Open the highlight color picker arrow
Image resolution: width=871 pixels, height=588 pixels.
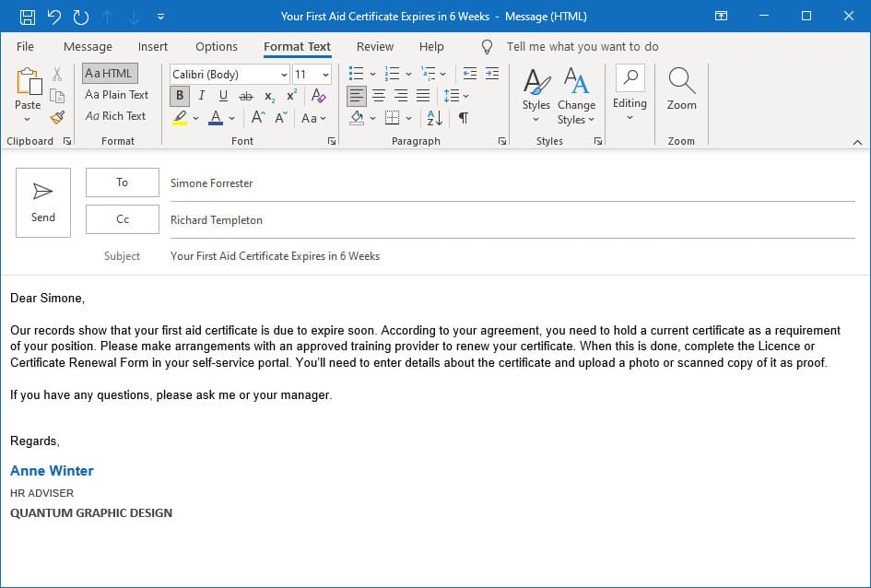pos(195,118)
